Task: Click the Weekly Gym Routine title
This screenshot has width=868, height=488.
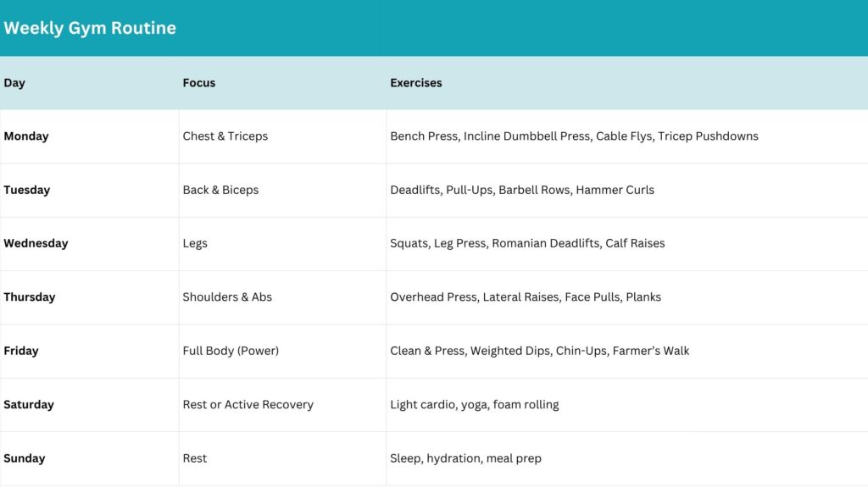Action: click(x=90, y=28)
